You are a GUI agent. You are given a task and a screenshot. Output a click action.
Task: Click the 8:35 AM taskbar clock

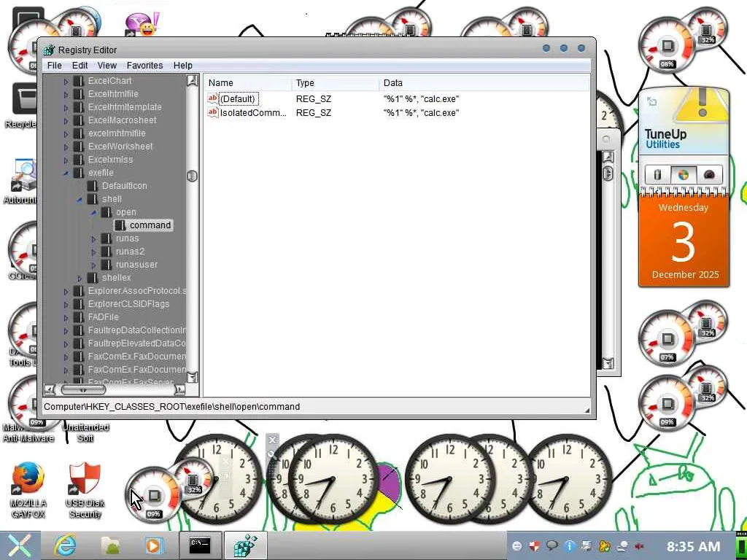tap(693, 546)
